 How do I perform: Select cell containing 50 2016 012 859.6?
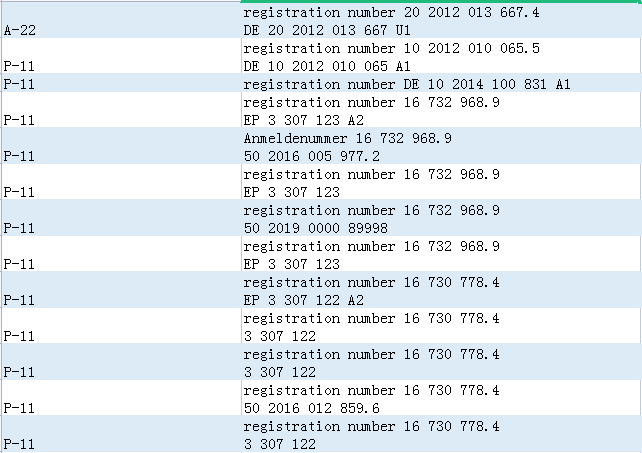coord(440,399)
